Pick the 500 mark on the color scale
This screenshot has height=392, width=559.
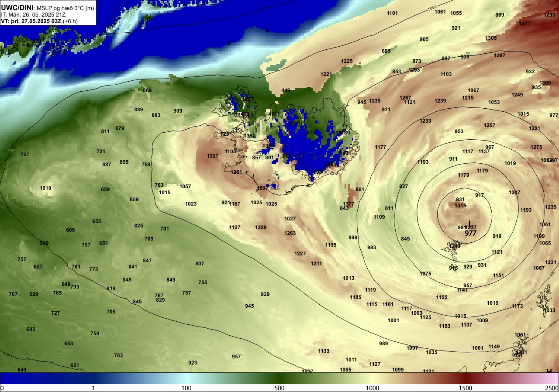[279, 388]
